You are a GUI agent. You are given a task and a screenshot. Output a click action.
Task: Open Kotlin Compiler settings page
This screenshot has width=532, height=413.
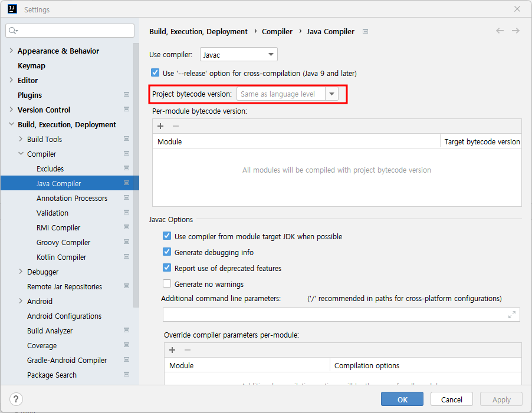pyautogui.click(x=61, y=257)
